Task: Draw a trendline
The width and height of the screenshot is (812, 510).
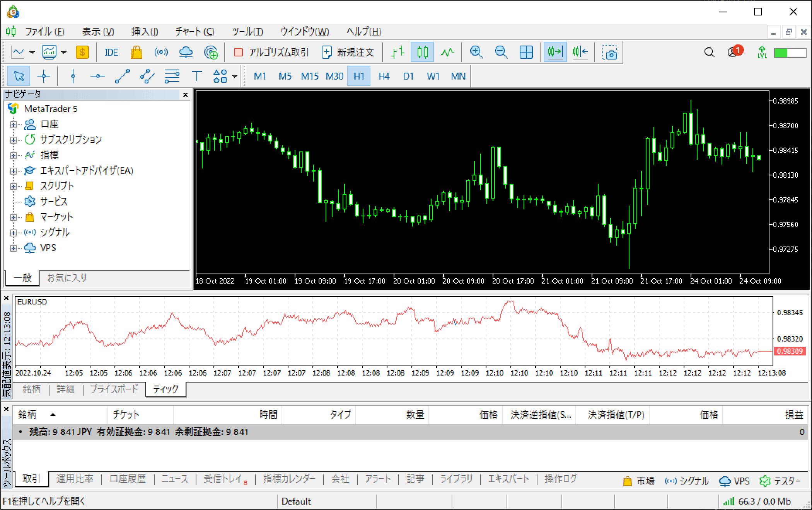Action: click(123, 76)
